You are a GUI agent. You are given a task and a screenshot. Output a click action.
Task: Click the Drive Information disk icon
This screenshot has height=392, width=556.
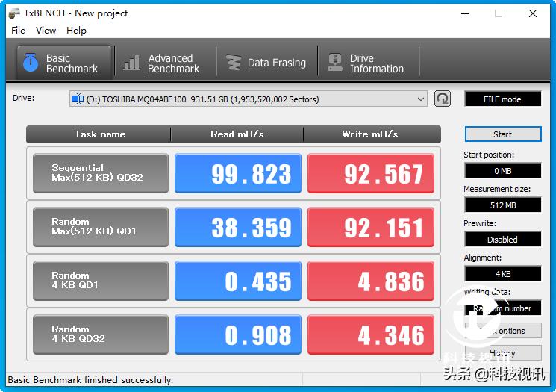point(335,63)
